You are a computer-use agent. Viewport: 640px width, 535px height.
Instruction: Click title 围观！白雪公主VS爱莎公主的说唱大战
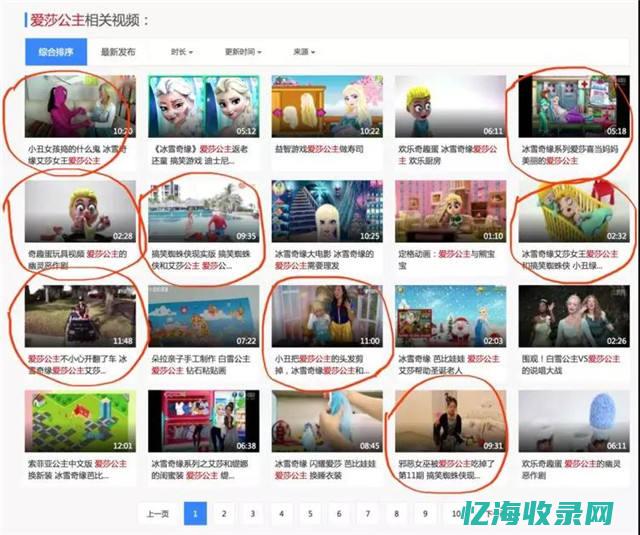coord(571,364)
